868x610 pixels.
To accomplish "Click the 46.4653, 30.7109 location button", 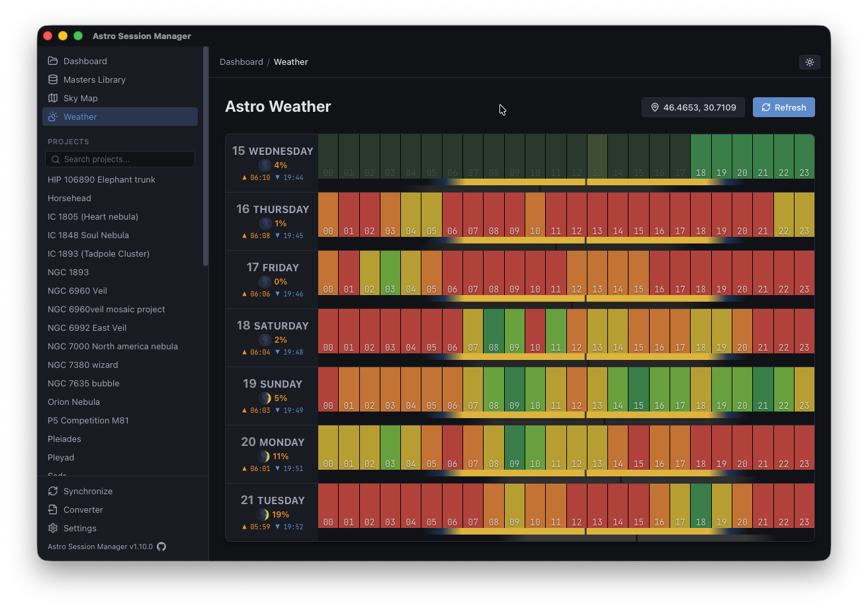I will [x=693, y=107].
